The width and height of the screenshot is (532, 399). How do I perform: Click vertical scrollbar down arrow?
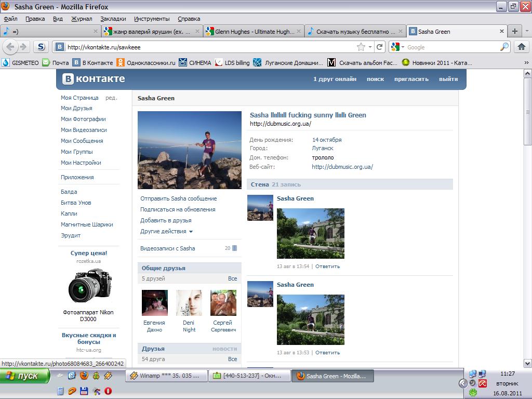(528, 363)
